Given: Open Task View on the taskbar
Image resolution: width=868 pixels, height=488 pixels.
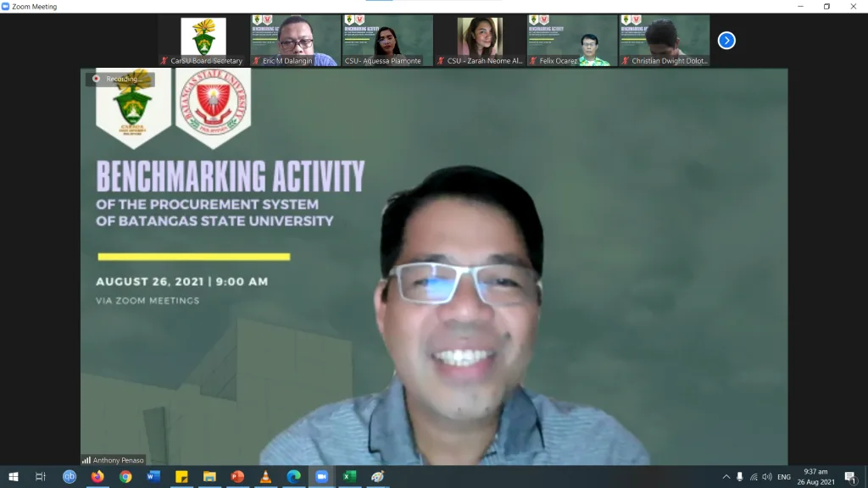Looking at the screenshot, I should pyautogui.click(x=42, y=476).
